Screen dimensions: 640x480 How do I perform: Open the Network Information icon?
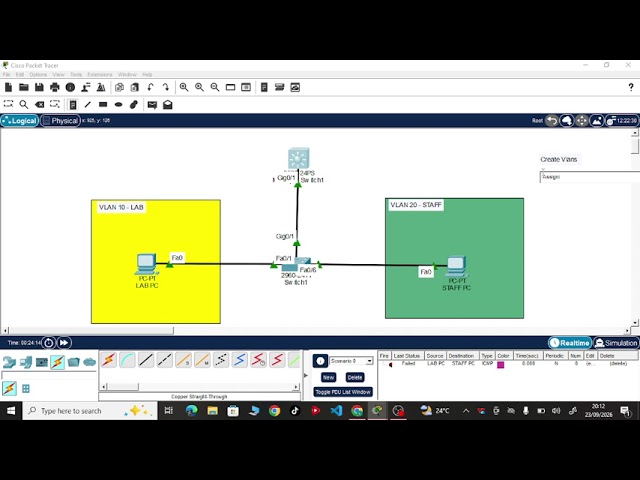pos(70,87)
